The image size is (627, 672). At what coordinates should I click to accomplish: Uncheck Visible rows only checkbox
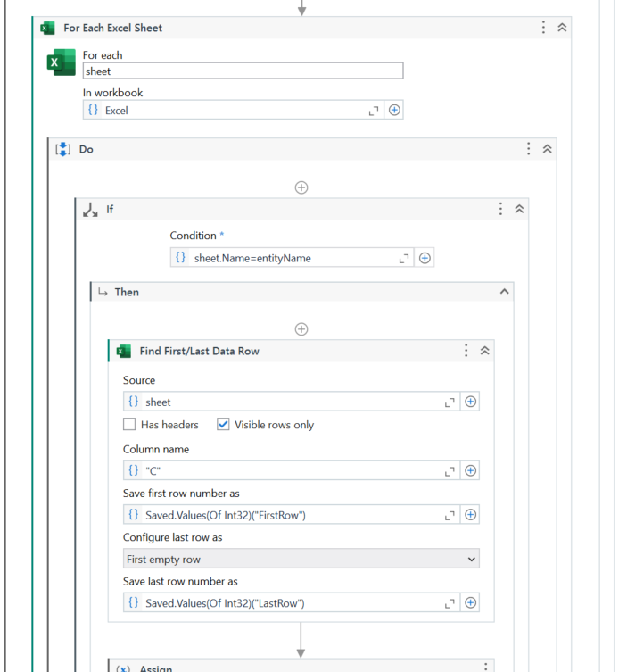[x=223, y=425]
